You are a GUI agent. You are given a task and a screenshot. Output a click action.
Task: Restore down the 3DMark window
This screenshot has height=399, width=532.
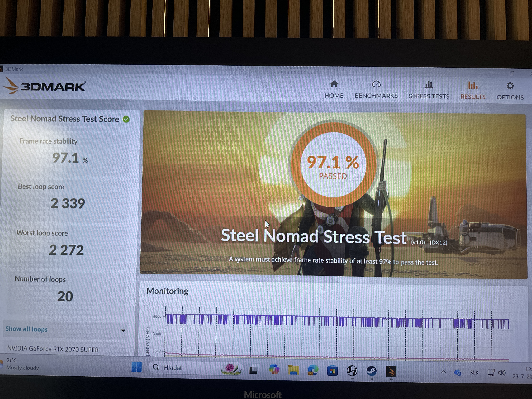pos(512,73)
